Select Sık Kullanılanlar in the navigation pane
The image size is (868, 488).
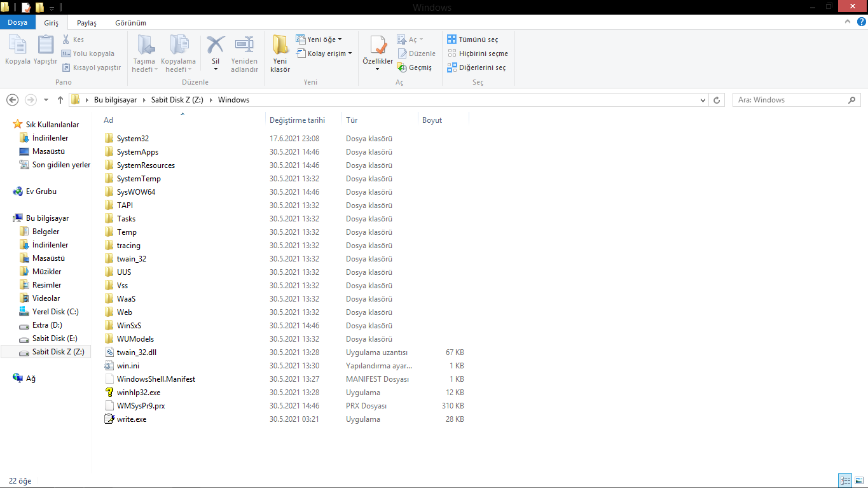[x=52, y=125]
